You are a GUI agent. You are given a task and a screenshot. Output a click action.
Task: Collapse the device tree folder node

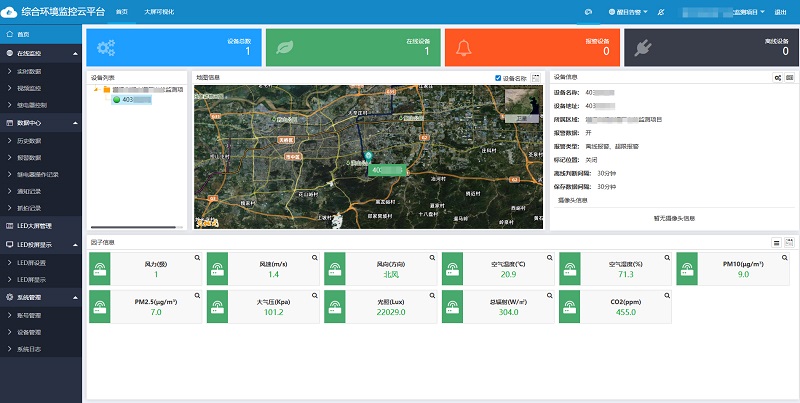pyautogui.click(x=95, y=89)
